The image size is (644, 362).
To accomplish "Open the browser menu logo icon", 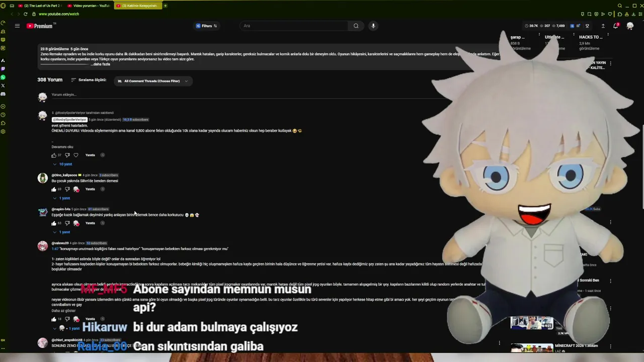I will pyautogui.click(x=4, y=6).
